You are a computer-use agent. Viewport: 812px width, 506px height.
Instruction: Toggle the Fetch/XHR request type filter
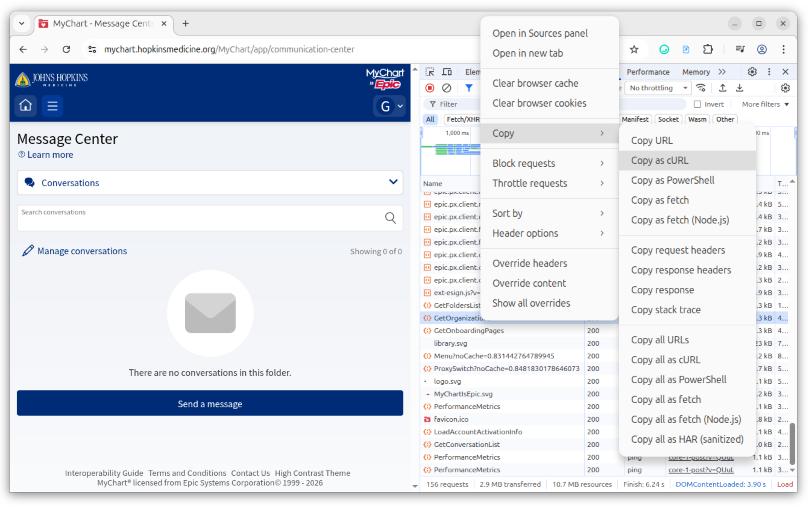coord(463,120)
